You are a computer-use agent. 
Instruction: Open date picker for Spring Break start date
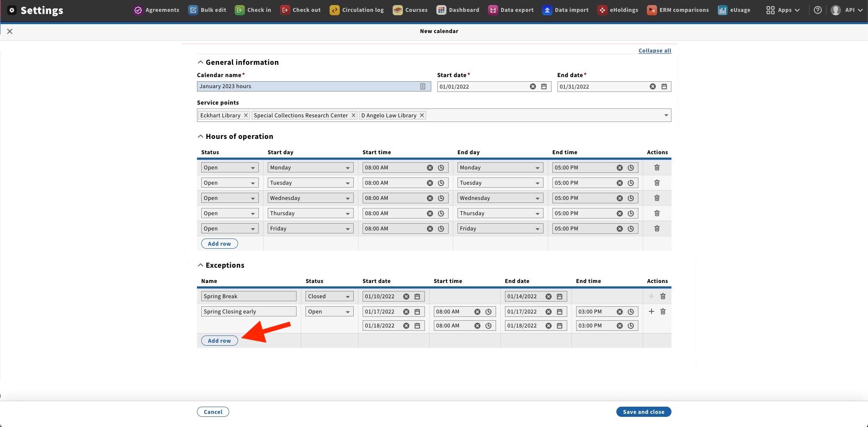[417, 297]
